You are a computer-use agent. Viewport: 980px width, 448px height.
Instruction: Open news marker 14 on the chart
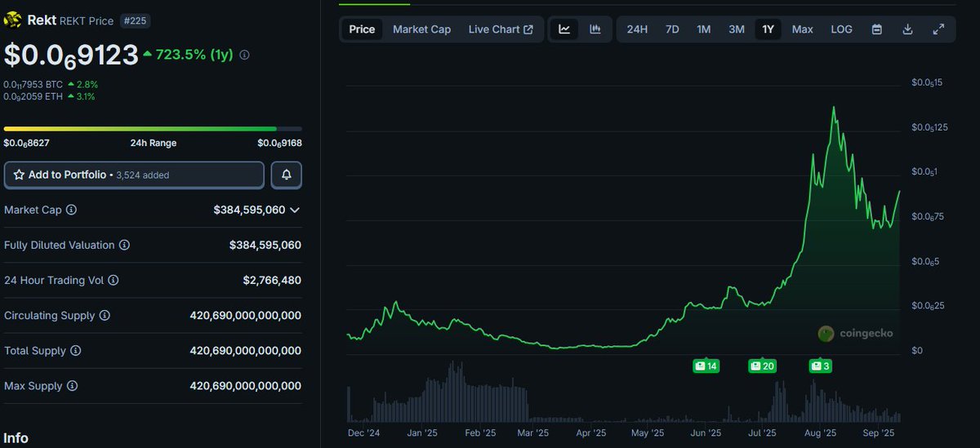click(706, 366)
